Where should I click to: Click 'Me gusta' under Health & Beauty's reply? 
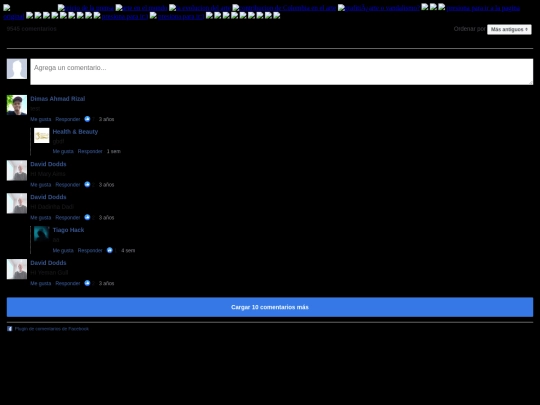pyautogui.click(x=63, y=151)
